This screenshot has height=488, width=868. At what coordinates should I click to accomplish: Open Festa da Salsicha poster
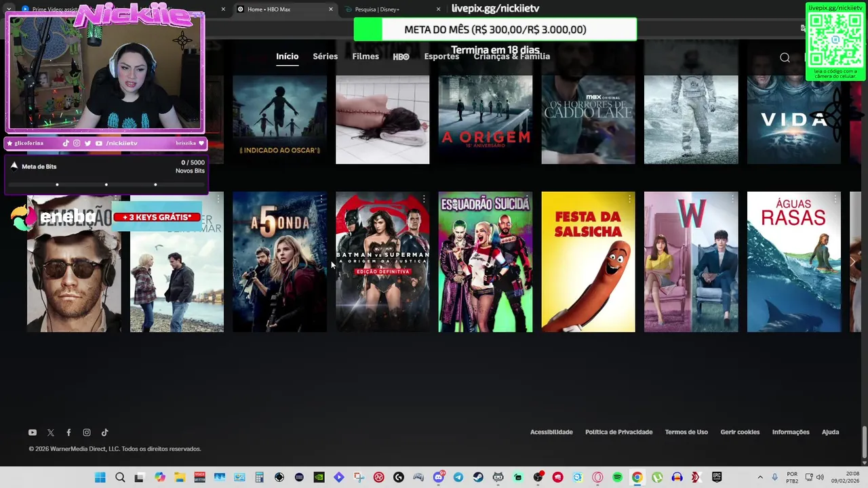point(588,262)
